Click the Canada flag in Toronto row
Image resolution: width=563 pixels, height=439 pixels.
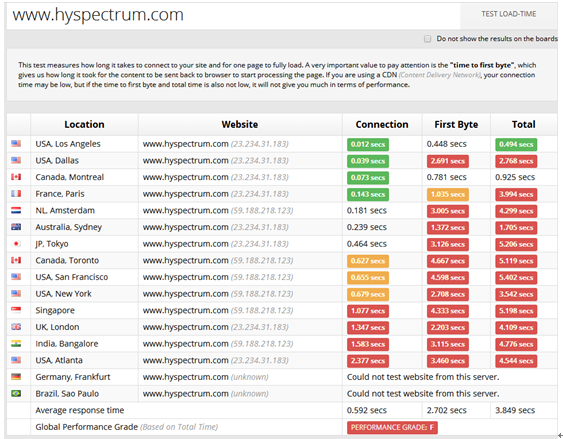pos(16,260)
